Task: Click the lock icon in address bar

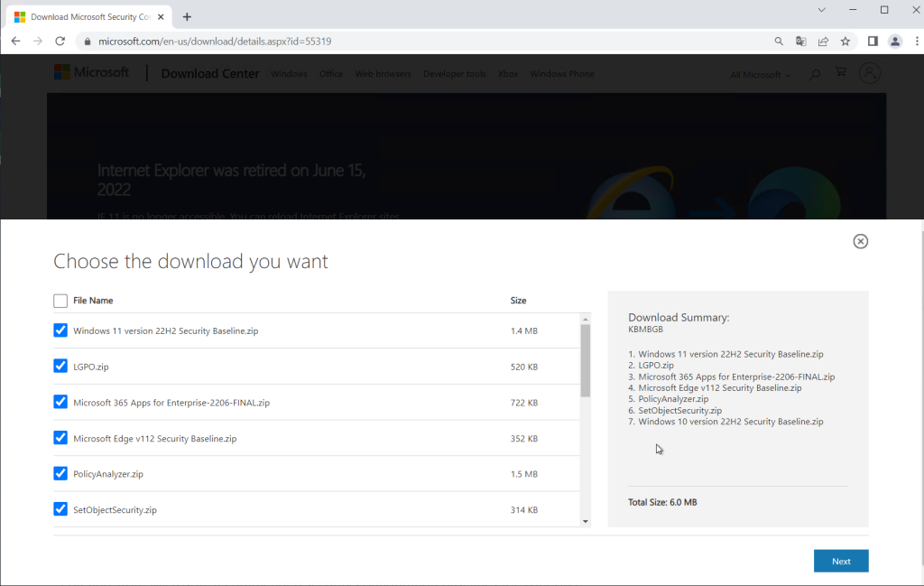Action: click(x=88, y=42)
